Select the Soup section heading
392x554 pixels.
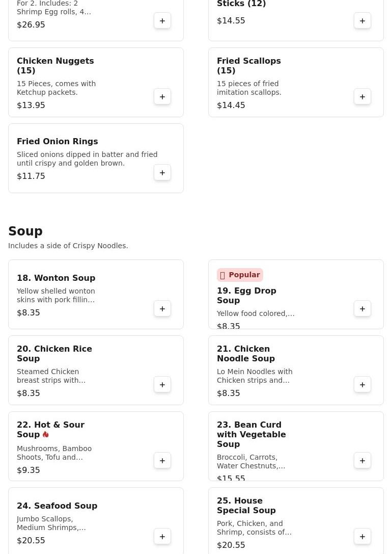pyautogui.click(x=25, y=231)
